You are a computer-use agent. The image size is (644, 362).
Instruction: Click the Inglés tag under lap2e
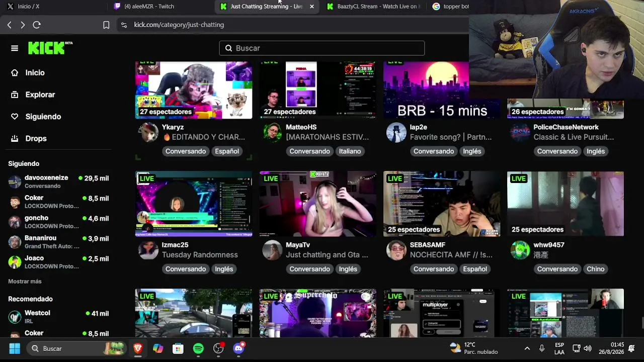(x=472, y=151)
